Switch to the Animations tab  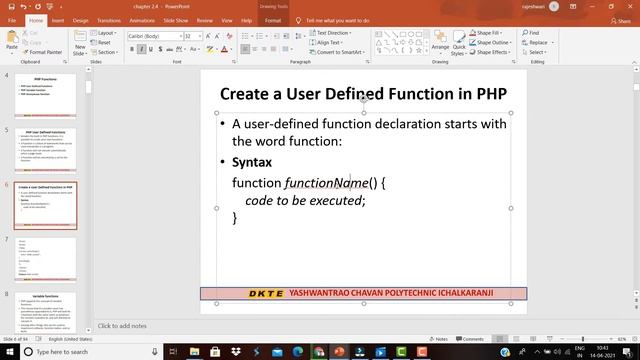click(142, 20)
